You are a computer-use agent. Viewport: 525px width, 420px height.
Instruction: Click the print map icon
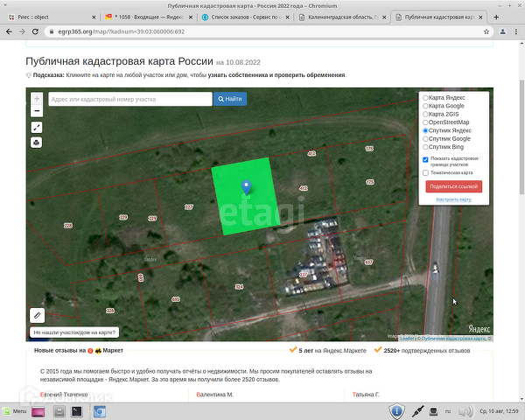tap(37, 142)
